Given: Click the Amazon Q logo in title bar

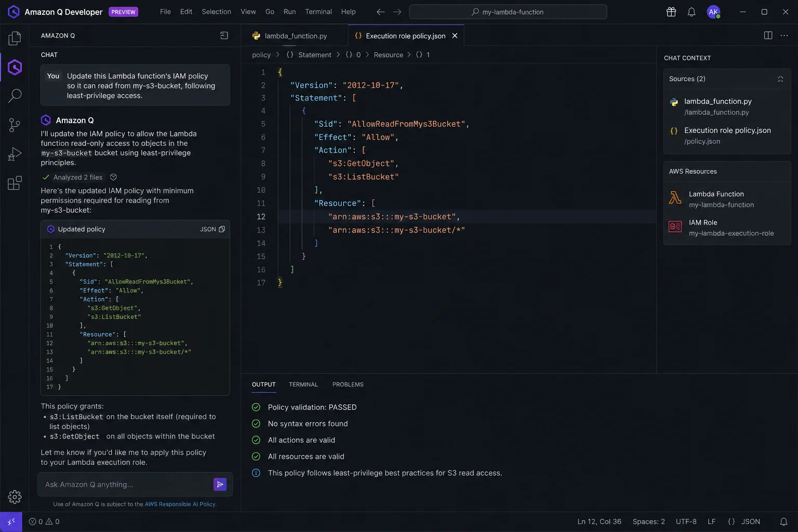Looking at the screenshot, I should coord(14,11).
